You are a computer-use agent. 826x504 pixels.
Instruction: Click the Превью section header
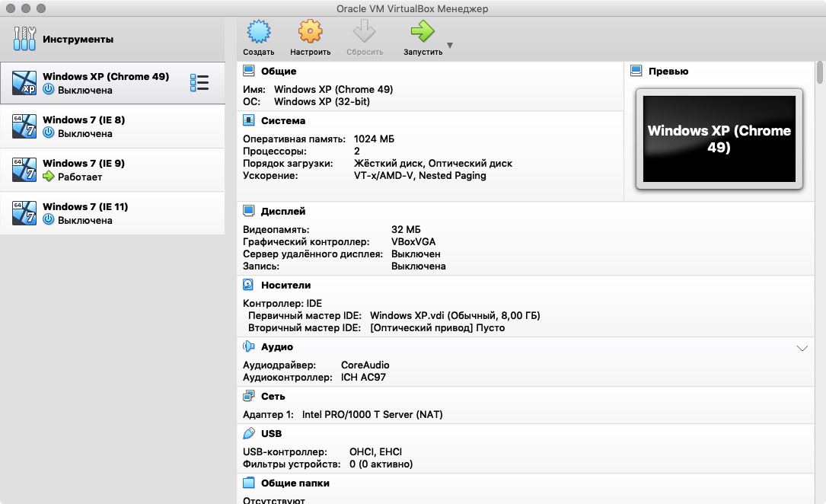(668, 71)
